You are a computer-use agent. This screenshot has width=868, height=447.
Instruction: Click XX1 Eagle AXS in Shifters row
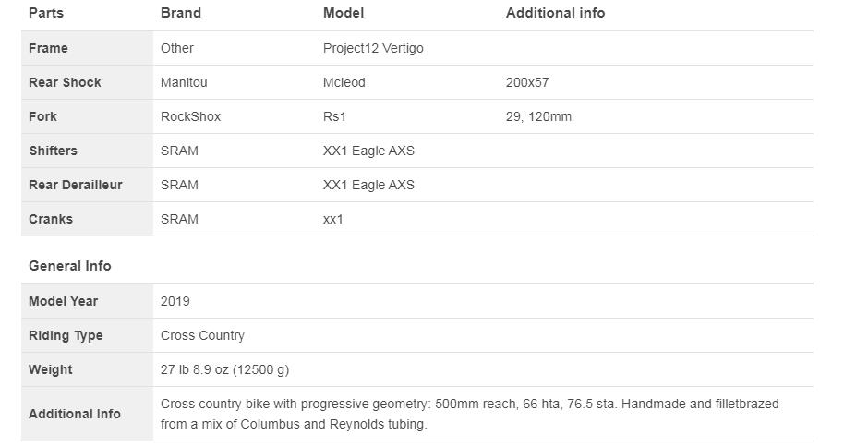[x=368, y=151]
